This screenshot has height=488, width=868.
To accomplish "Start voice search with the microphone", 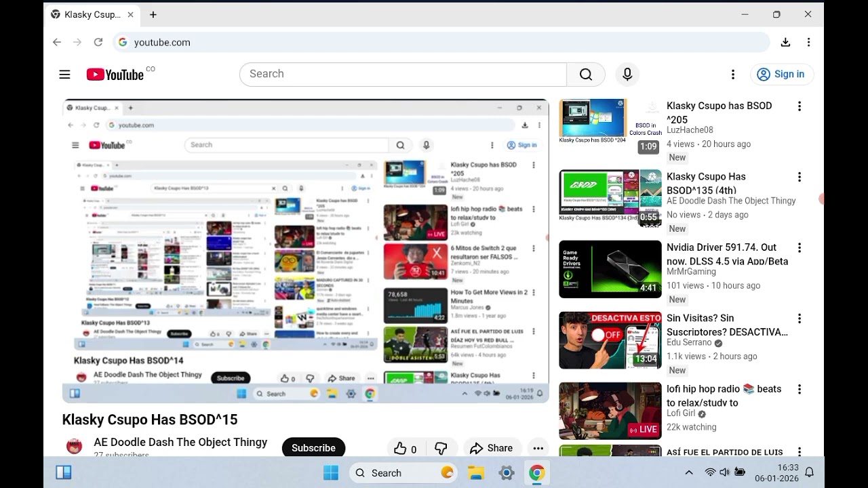I will coord(627,75).
